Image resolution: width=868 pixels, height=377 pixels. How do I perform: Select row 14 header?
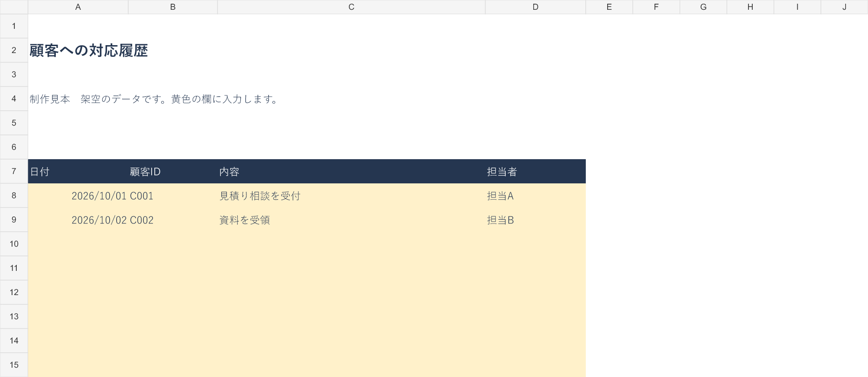(x=14, y=341)
